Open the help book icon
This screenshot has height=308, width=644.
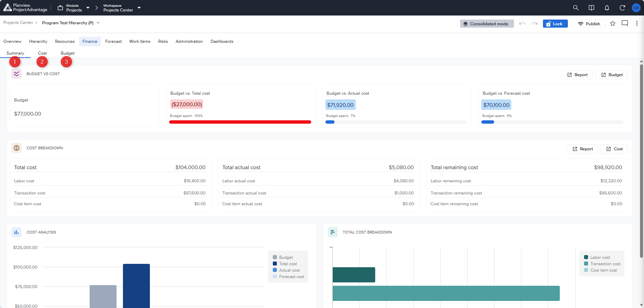tap(591, 8)
